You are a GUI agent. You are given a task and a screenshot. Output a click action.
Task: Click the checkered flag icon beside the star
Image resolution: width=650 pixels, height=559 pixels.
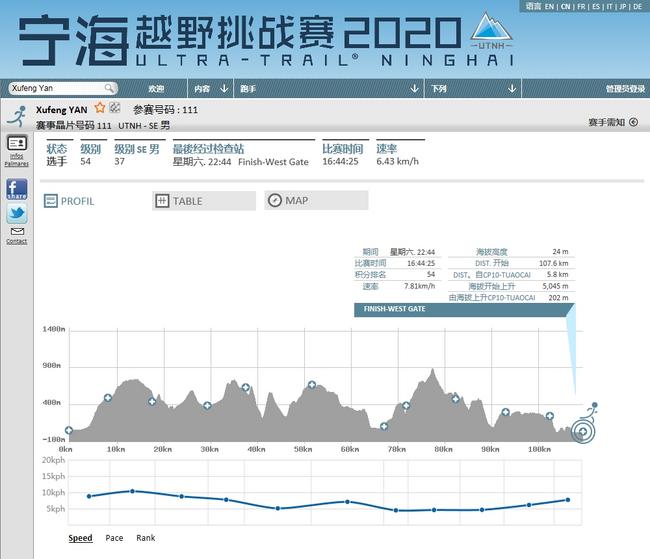(115, 108)
